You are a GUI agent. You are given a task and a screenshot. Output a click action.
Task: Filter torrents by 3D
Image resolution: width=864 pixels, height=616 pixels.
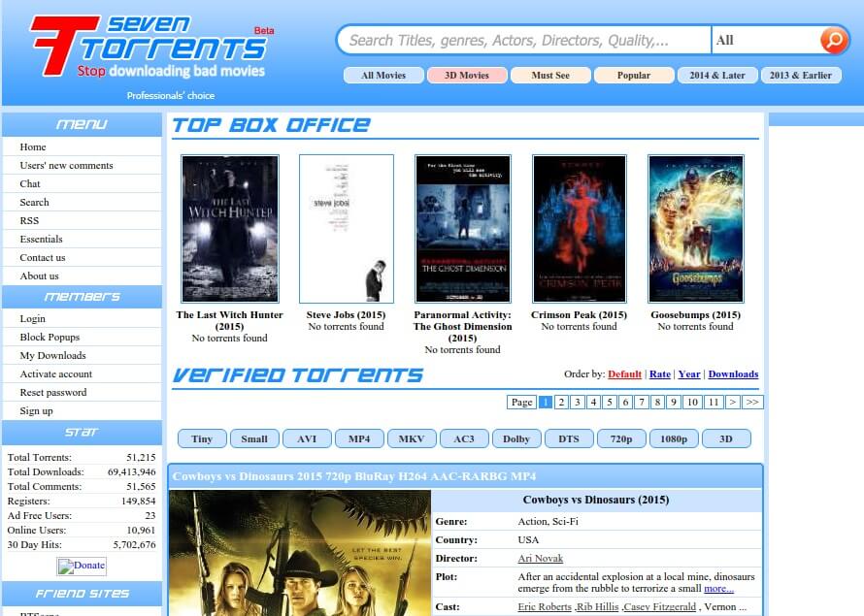pyautogui.click(x=726, y=438)
